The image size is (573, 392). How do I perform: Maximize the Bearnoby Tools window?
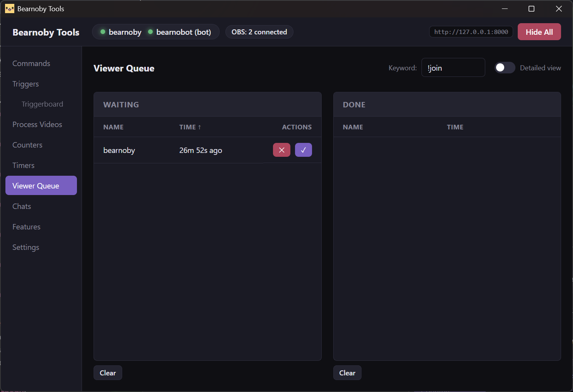coord(531,8)
